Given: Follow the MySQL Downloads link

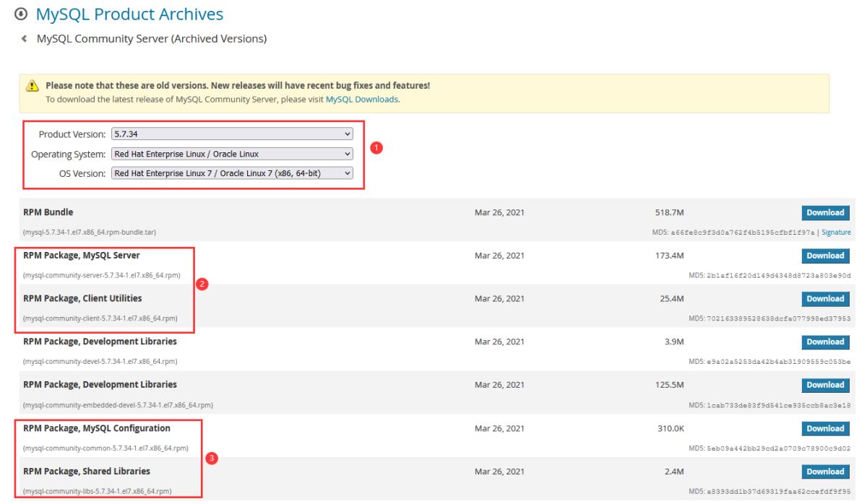Looking at the screenshot, I should pos(361,100).
